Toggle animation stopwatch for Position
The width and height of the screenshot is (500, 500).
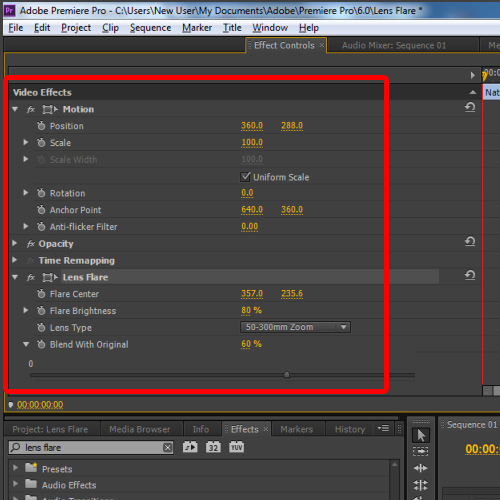click(41, 126)
